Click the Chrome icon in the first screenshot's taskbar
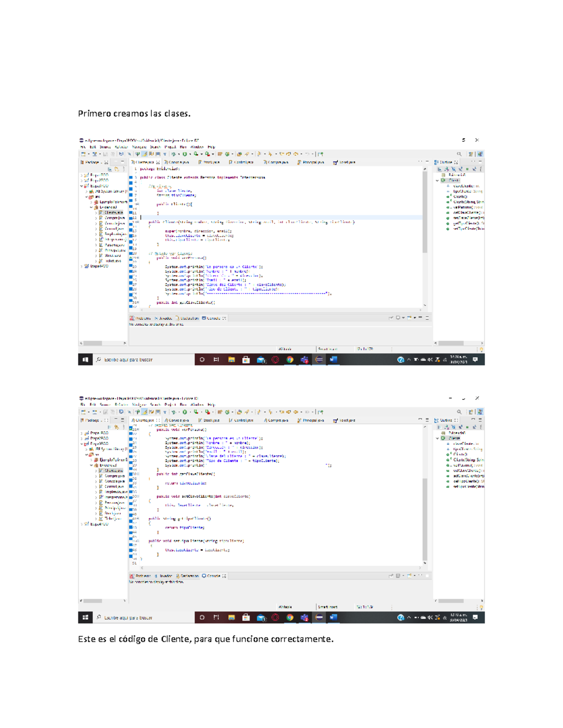Image resolution: width=563 pixels, height=728 pixels. pos(290,360)
